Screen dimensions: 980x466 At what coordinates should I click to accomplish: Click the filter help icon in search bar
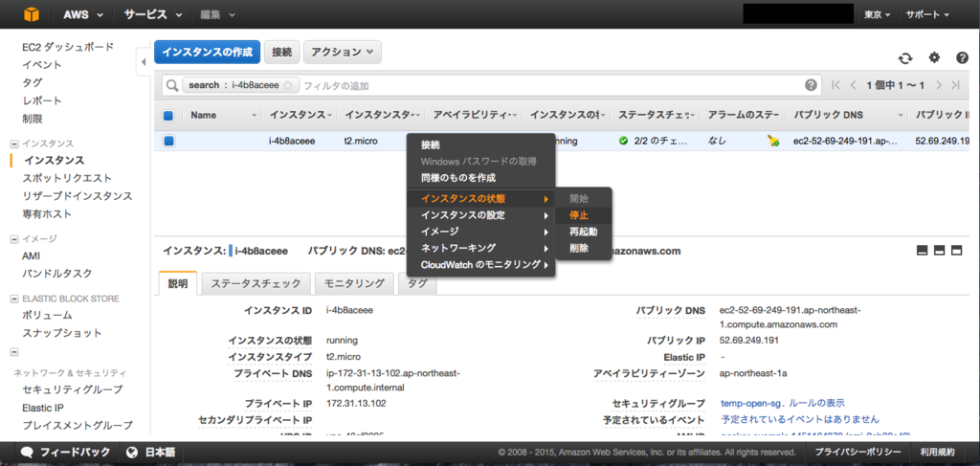[x=811, y=85]
